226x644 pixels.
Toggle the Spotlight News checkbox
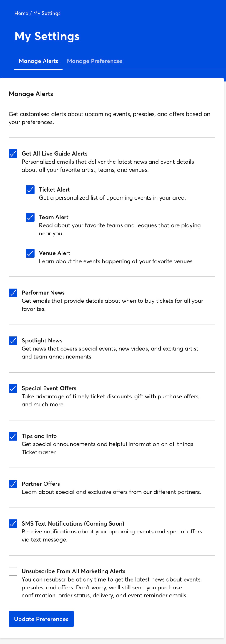(13, 340)
